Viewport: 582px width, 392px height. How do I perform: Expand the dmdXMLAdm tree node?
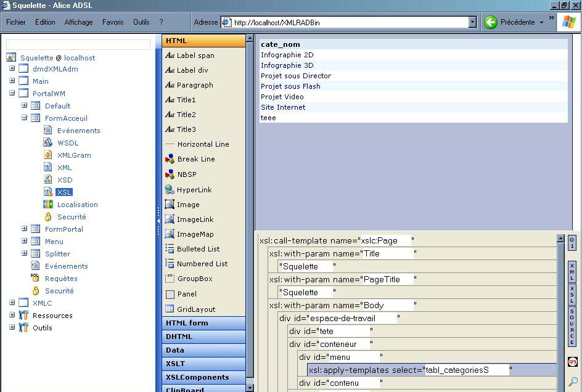pyautogui.click(x=12, y=69)
